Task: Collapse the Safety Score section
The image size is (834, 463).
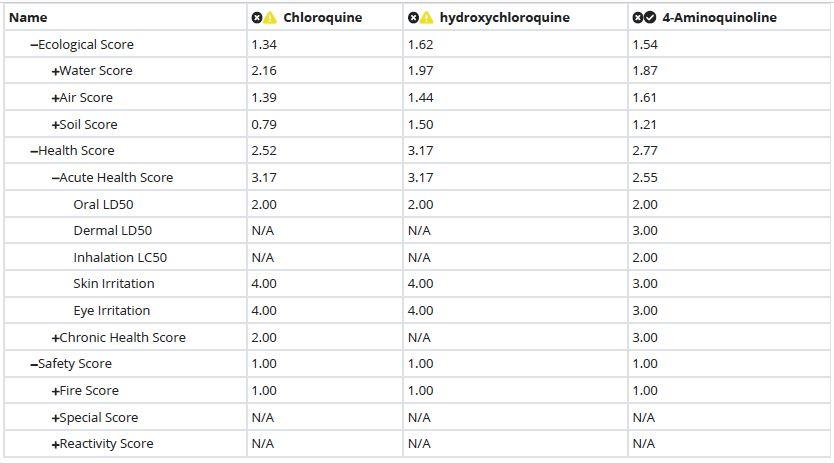Action: [x=34, y=364]
